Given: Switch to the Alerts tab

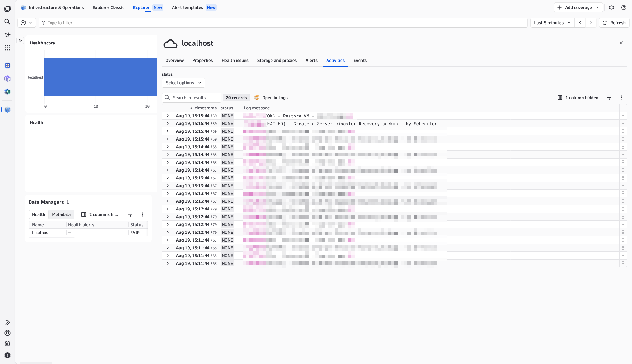Looking at the screenshot, I should coord(311,60).
